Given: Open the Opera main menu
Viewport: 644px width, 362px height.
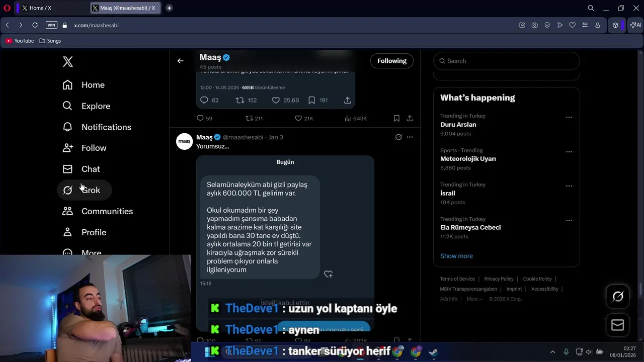Looking at the screenshot, I should (7, 8).
